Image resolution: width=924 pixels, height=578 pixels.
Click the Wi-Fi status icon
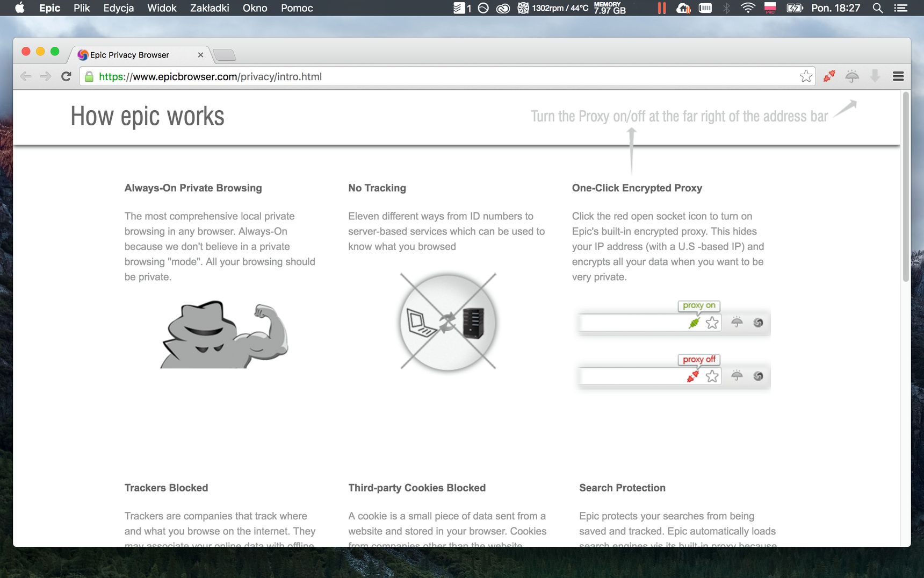[x=748, y=8]
